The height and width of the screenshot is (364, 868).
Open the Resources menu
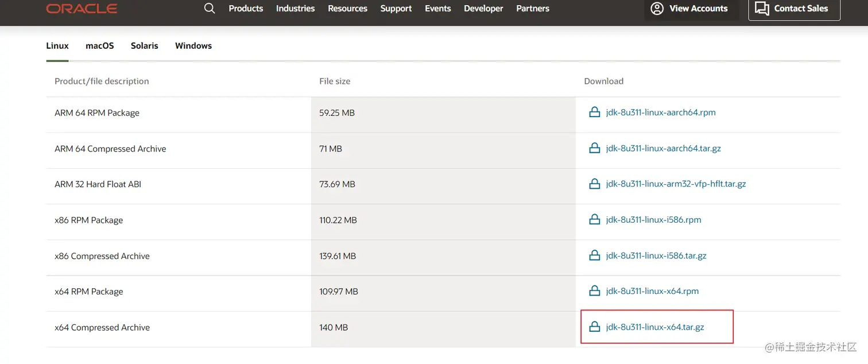tap(347, 9)
